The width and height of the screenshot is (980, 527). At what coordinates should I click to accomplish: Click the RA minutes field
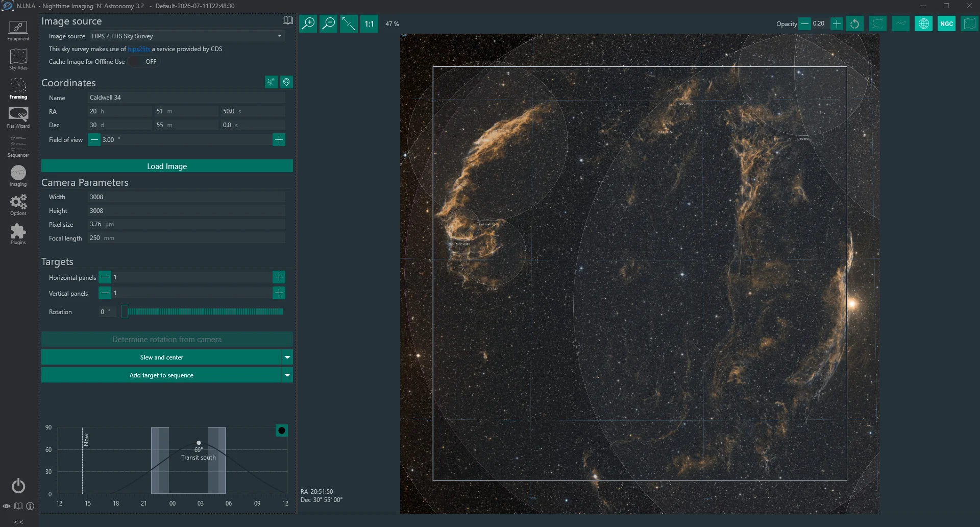click(x=187, y=111)
